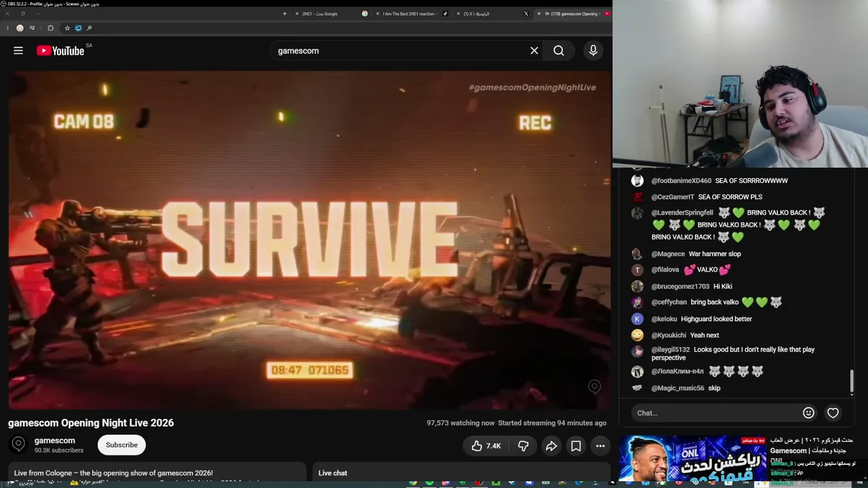Visit the gamescom channel name link

[55, 441]
